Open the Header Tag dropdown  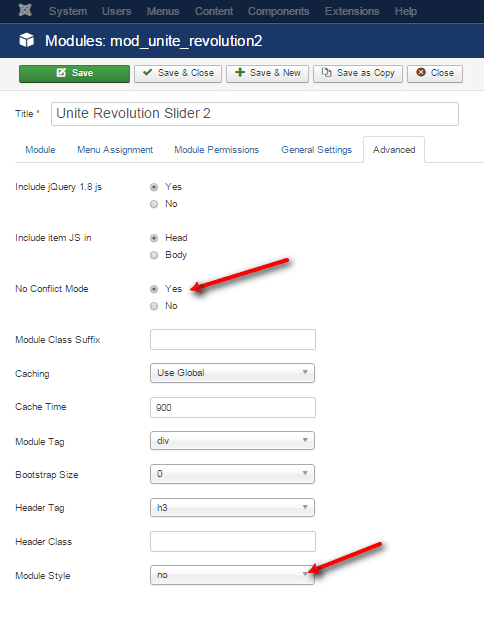(233, 507)
